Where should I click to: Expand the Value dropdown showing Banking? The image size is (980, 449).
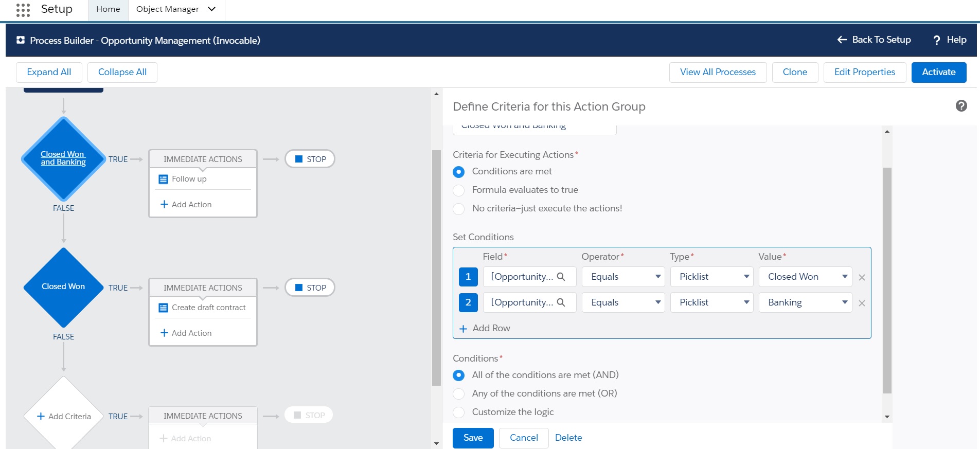(x=805, y=302)
